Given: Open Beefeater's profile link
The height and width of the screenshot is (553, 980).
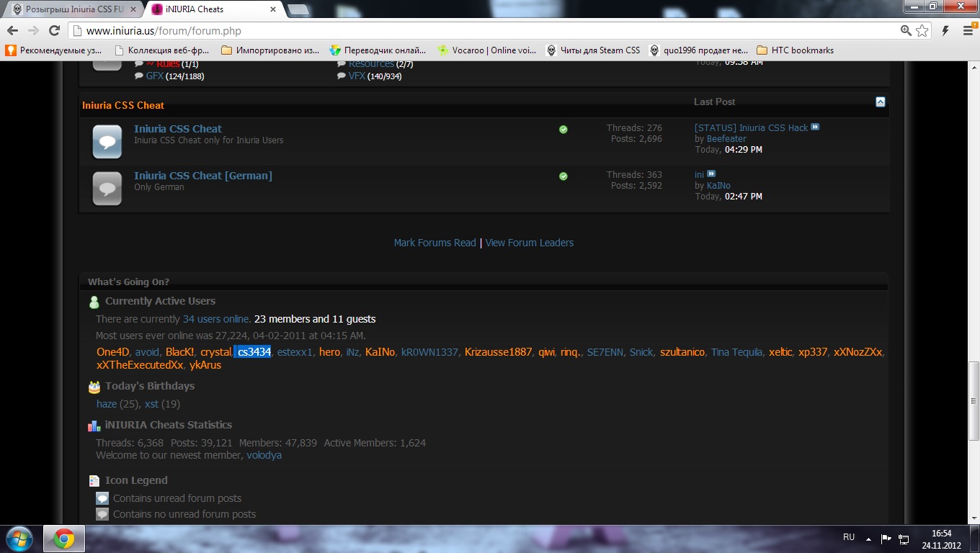Looking at the screenshot, I should pos(726,139).
